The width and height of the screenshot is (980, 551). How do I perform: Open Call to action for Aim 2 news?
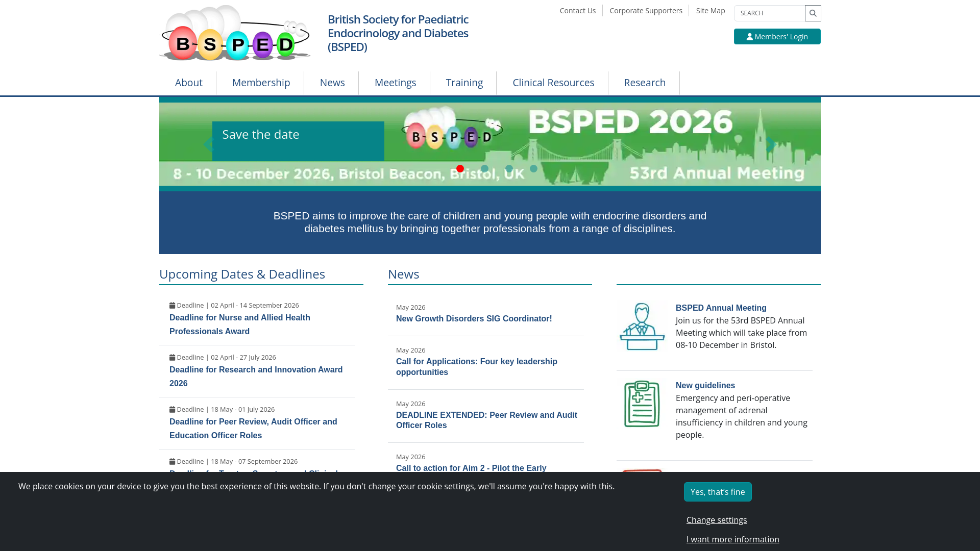(471, 468)
